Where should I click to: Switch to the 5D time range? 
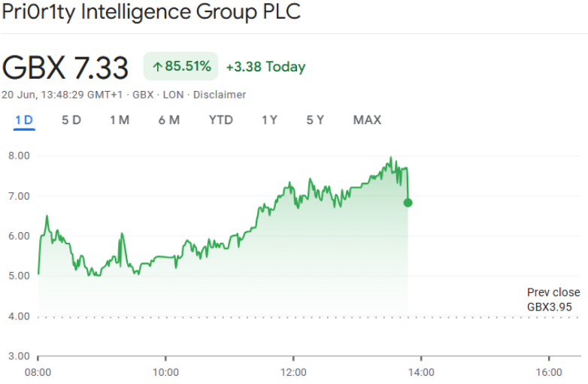71,120
